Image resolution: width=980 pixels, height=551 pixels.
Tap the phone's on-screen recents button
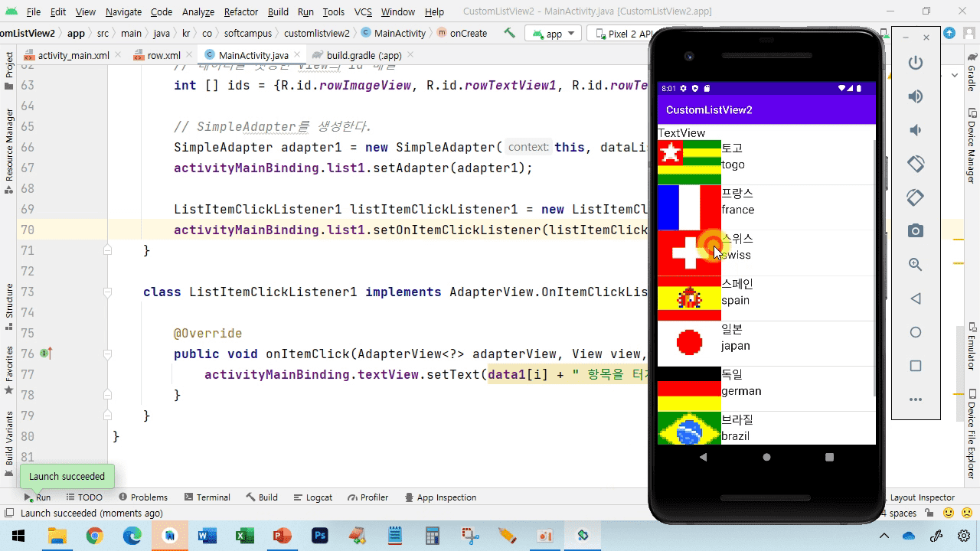point(829,457)
